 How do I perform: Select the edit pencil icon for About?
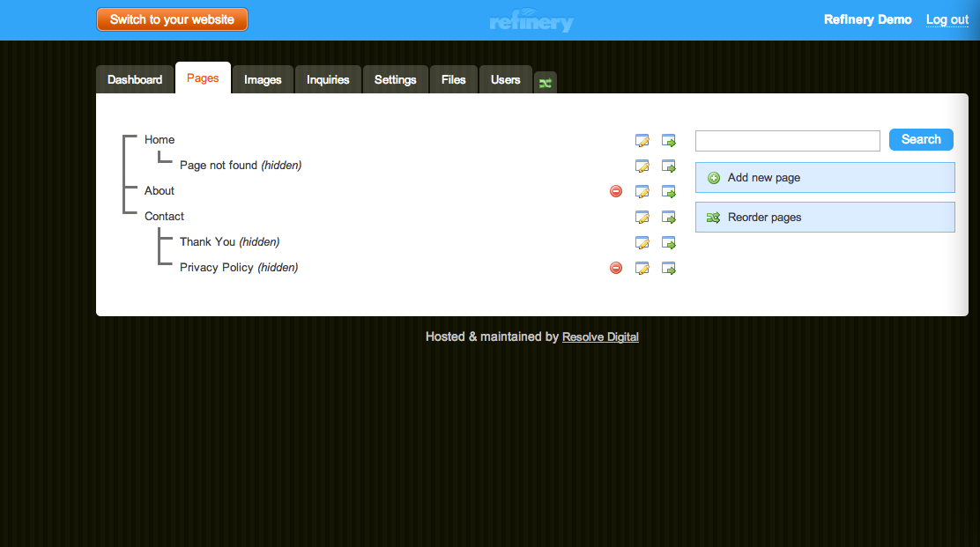pos(642,191)
